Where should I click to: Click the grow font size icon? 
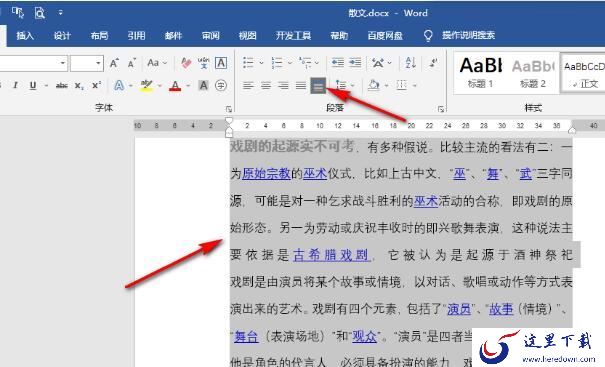coord(114,63)
